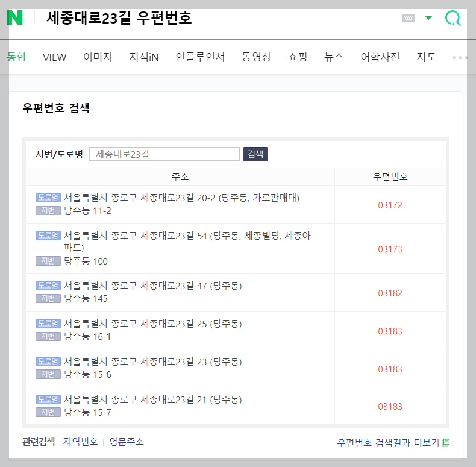Select the 세종대로23길 47 address
Viewport: 476px width, 467px height.
[x=152, y=286]
